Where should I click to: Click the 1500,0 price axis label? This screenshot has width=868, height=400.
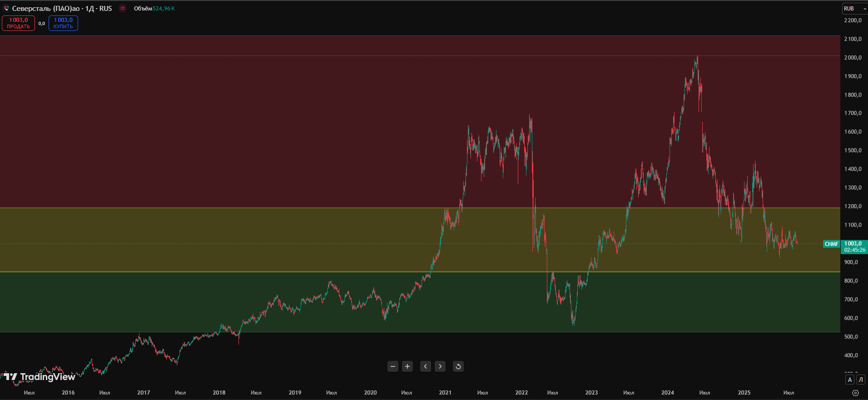point(853,150)
